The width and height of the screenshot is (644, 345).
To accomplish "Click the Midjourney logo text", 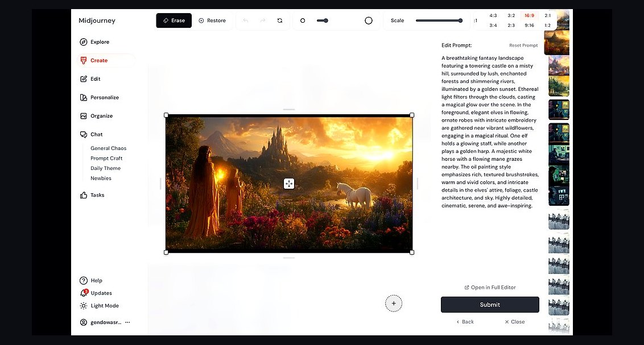I will tap(97, 20).
